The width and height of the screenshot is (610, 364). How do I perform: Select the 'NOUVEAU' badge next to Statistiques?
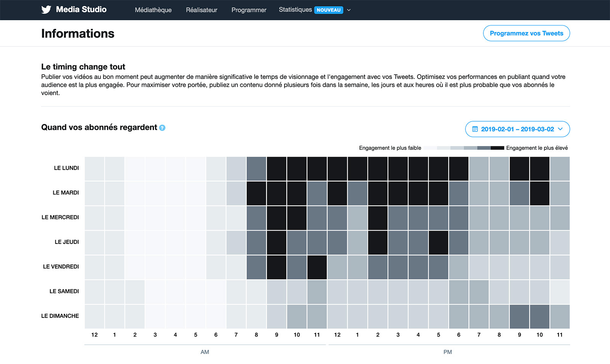[x=328, y=10]
